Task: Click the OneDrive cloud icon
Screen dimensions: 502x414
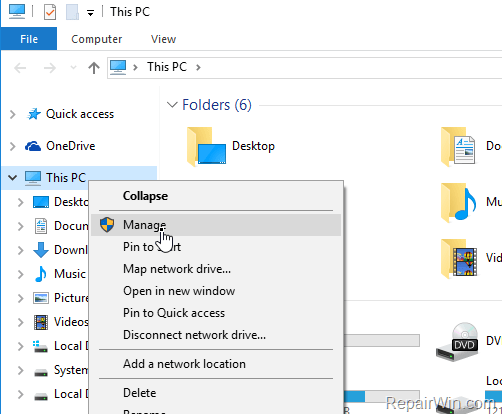Action: pos(33,146)
